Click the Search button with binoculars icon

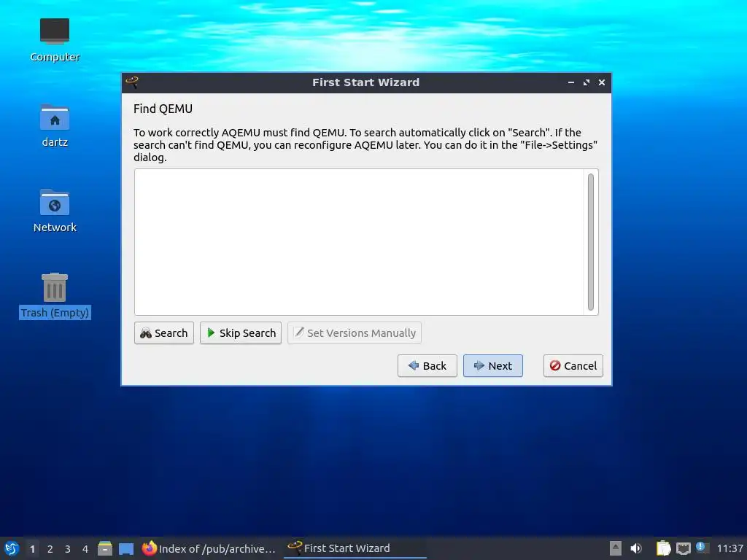[164, 332]
